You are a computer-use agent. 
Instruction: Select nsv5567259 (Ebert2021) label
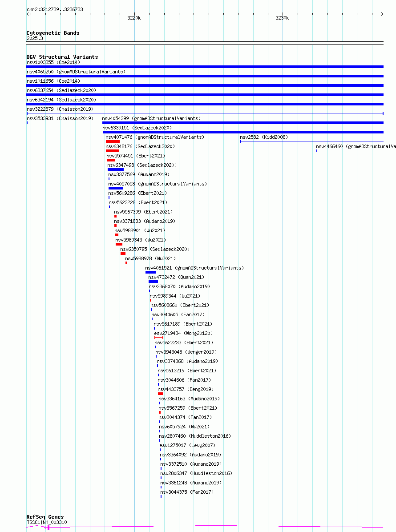pos(188,408)
